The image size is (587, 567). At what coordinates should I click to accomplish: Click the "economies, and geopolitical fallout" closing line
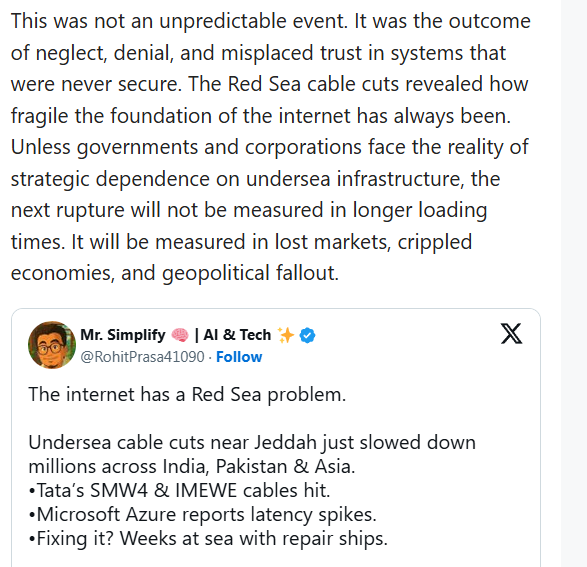[175, 273]
